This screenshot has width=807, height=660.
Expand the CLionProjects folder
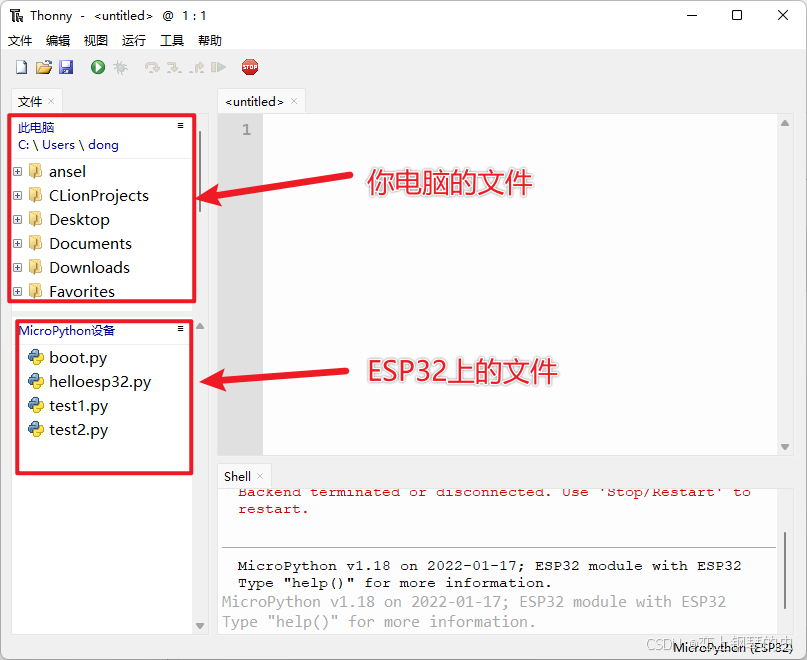[17, 196]
